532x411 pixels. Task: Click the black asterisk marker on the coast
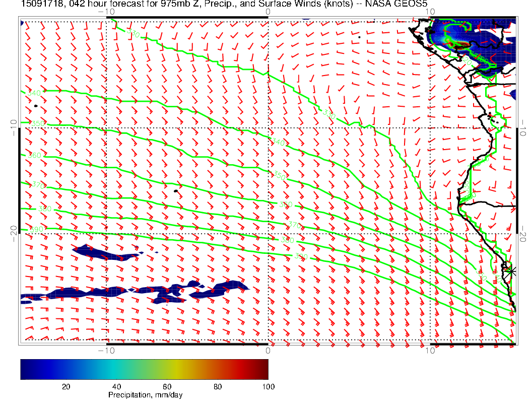coord(511,271)
